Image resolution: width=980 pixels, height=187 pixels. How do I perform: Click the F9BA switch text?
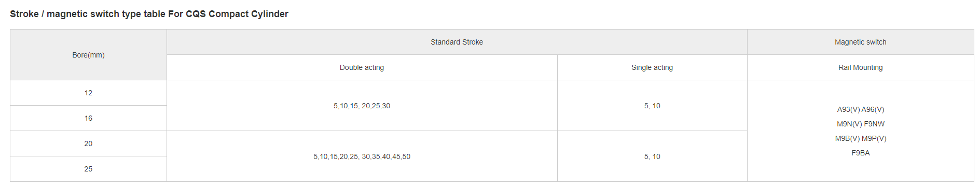point(860,153)
